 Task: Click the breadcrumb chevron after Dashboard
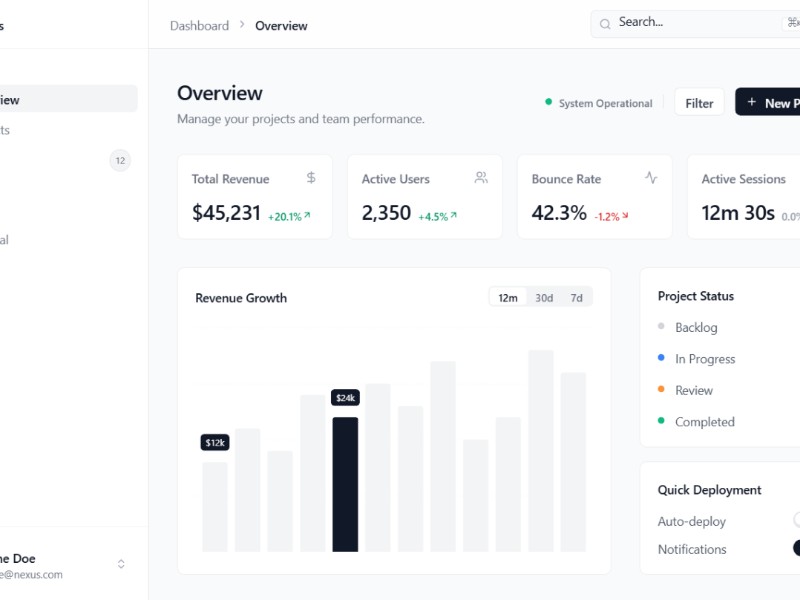point(242,25)
